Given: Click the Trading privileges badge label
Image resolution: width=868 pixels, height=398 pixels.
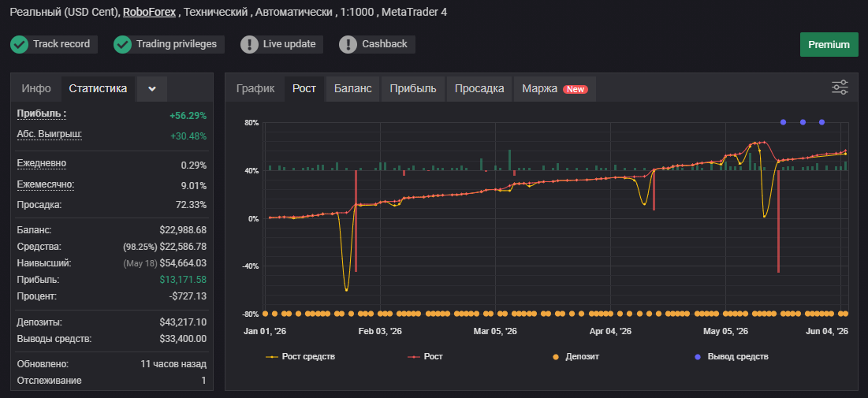Looking at the screenshot, I should click(177, 44).
